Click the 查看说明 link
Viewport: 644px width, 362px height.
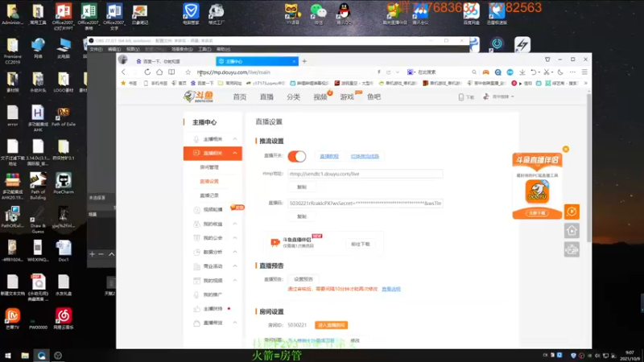click(x=391, y=290)
